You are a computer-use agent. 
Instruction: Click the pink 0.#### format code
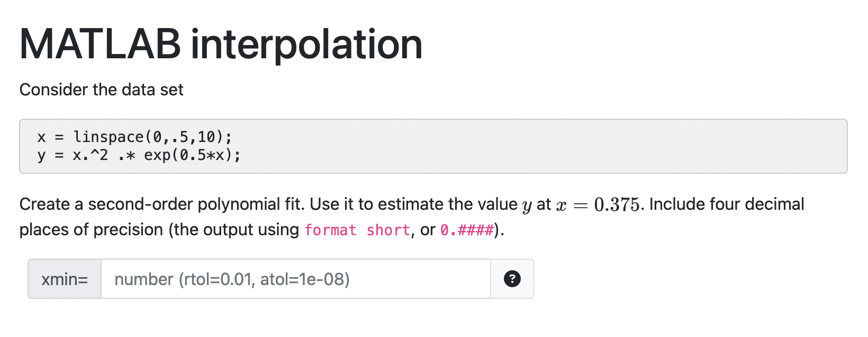(467, 230)
